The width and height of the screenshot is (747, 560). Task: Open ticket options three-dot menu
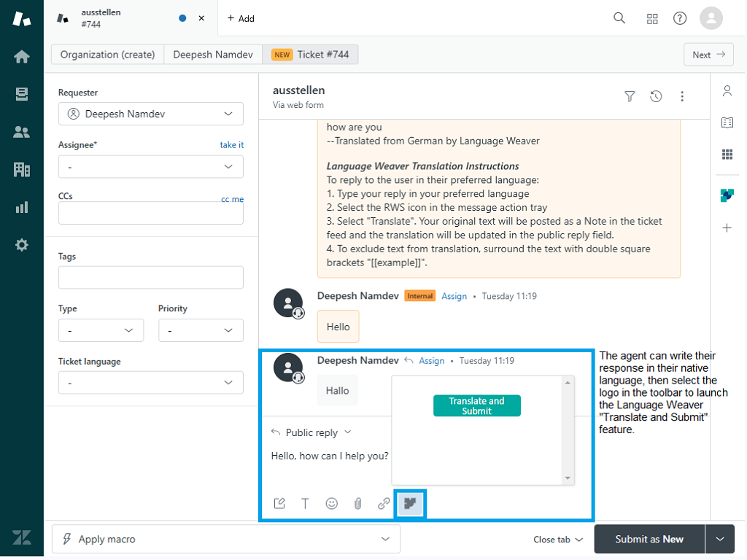click(682, 97)
